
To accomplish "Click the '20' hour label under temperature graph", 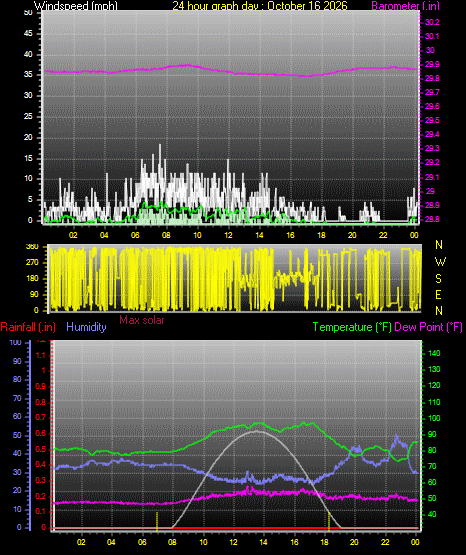I will 354,542.
